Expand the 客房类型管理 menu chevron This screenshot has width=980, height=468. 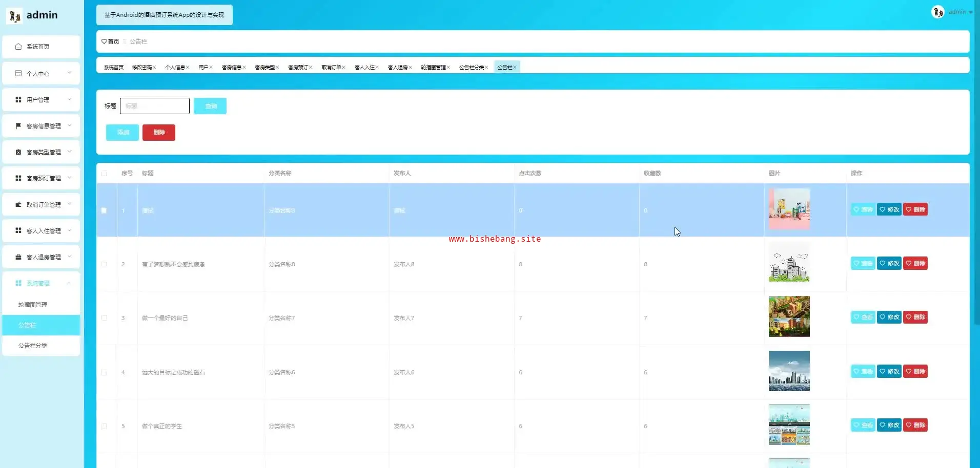[69, 152]
